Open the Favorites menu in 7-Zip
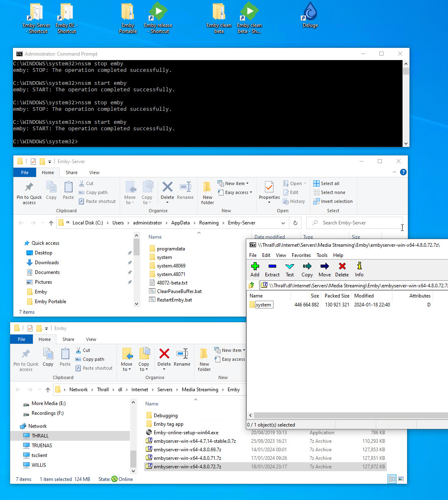448x500 pixels. pos(301,255)
